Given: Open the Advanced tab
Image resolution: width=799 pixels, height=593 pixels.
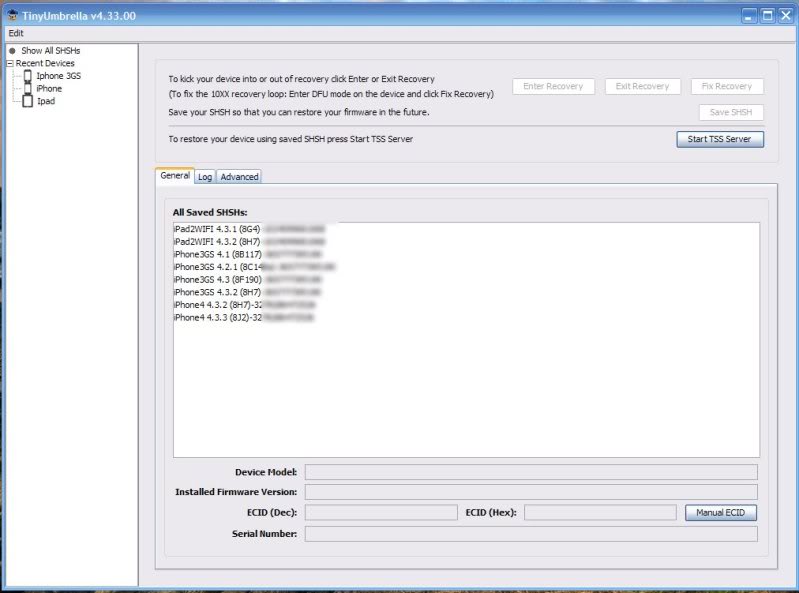Looking at the screenshot, I should [x=239, y=177].
